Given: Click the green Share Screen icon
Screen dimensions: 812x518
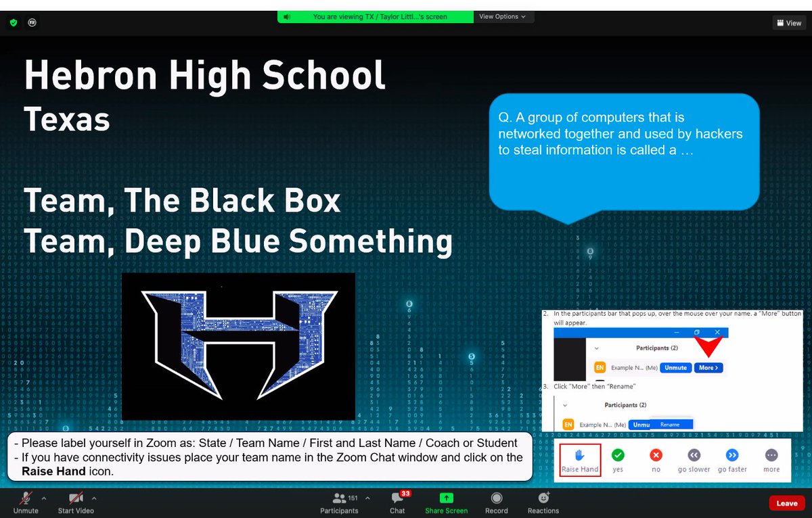Looking at the screenshot, I should click(x=446, y=498).
